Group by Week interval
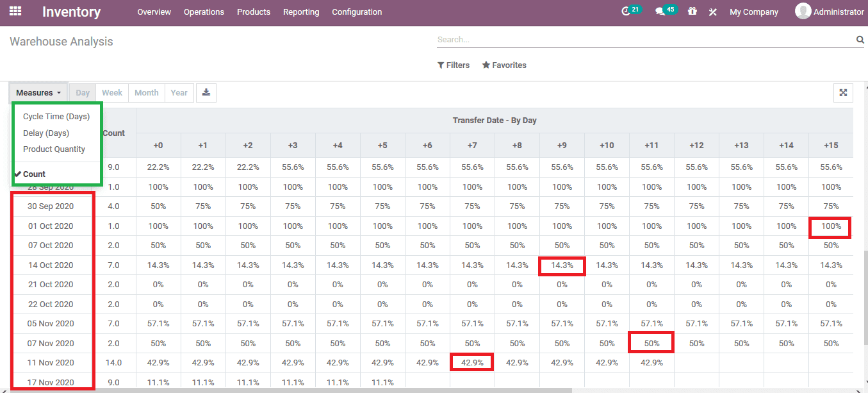 112,93
